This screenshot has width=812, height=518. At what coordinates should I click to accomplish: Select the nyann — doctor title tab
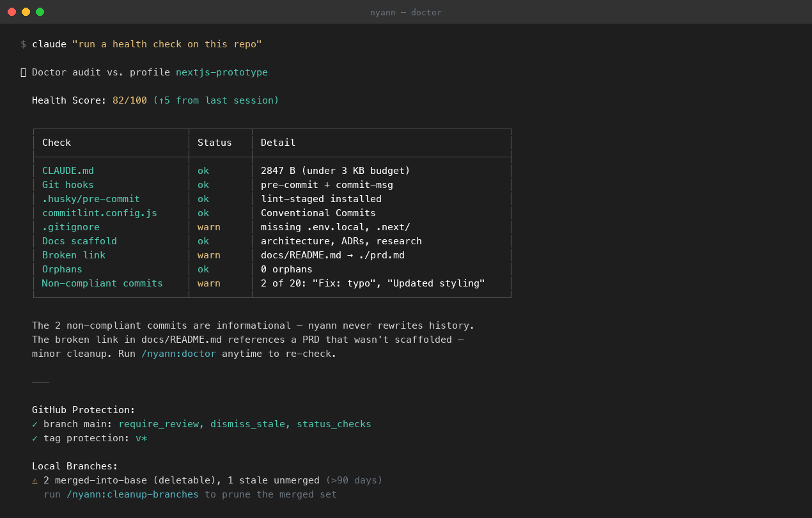405,12
